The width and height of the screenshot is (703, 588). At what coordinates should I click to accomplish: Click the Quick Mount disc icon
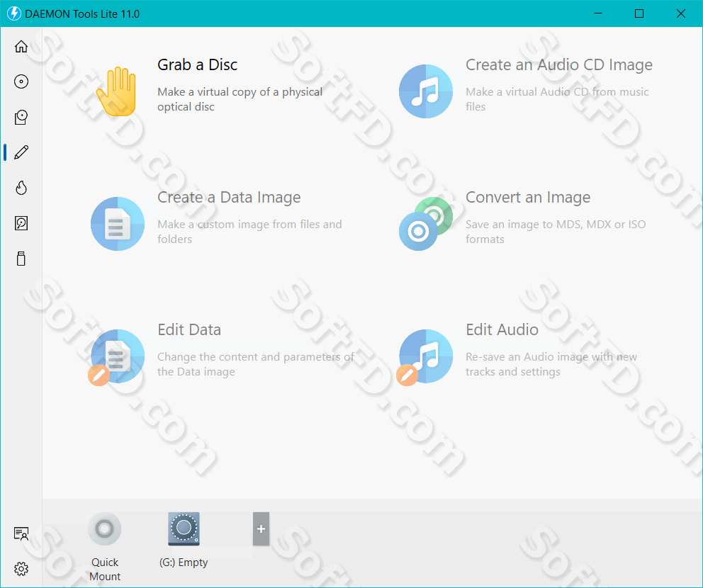[104, 528]
